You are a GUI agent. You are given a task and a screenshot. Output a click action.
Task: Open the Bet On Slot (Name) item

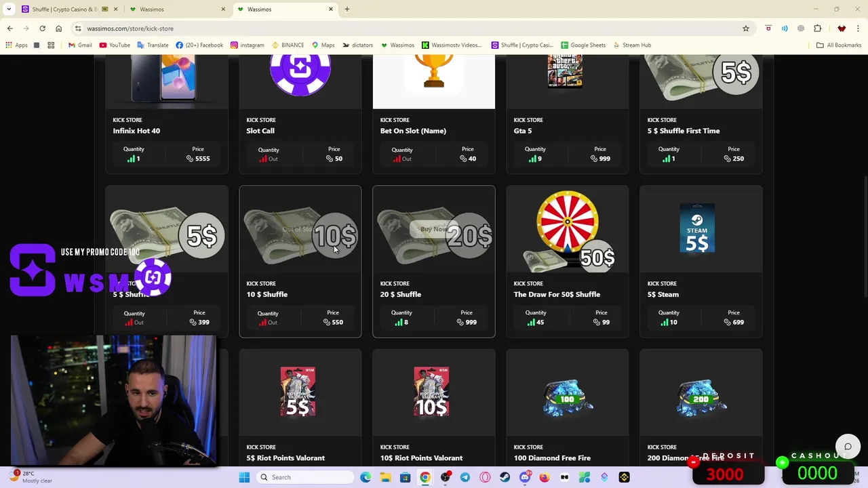pos(413,131)
